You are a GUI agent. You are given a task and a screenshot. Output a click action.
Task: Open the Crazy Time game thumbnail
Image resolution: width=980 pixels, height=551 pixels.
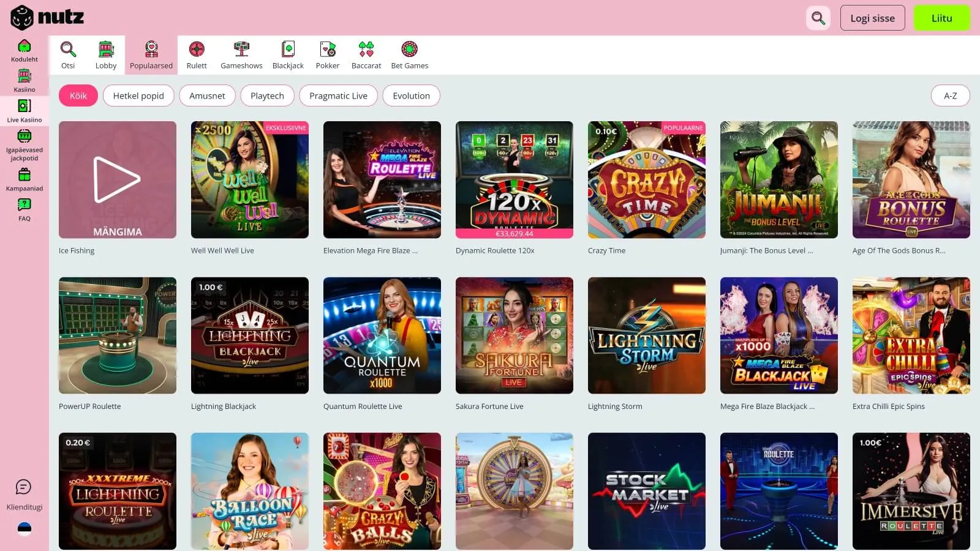[646, 180]
